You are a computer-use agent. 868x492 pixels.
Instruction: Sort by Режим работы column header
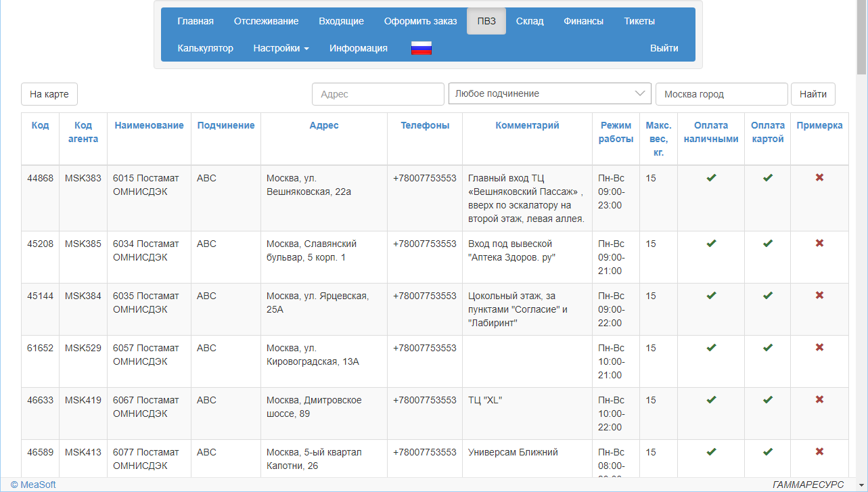point(616,132)
